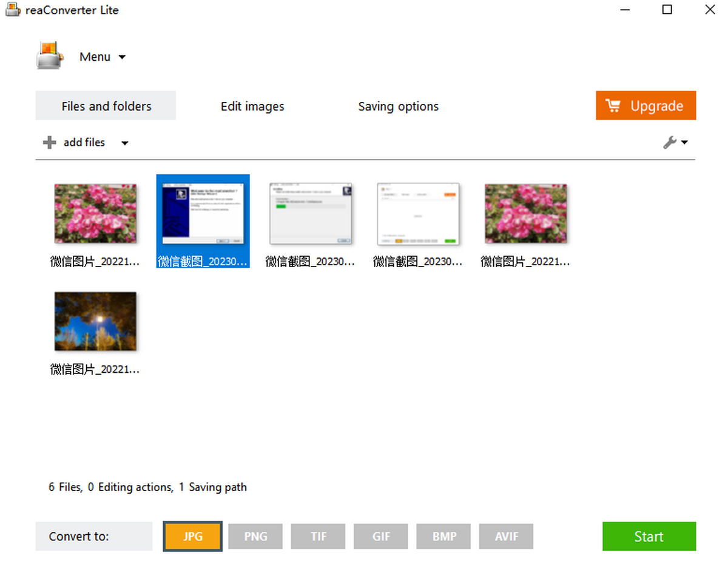Image resolution: width=728 pixels, height=564 pixels.
Task: Open the Saving options tab
Action: click(x=398, y=106)
